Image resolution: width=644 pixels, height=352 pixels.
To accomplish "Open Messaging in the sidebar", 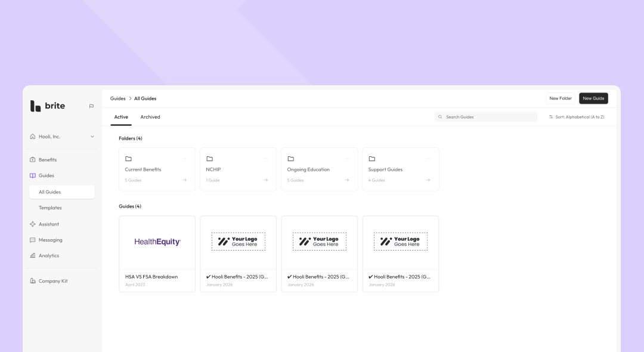I will pyautogui.click(x=50, y=240).
